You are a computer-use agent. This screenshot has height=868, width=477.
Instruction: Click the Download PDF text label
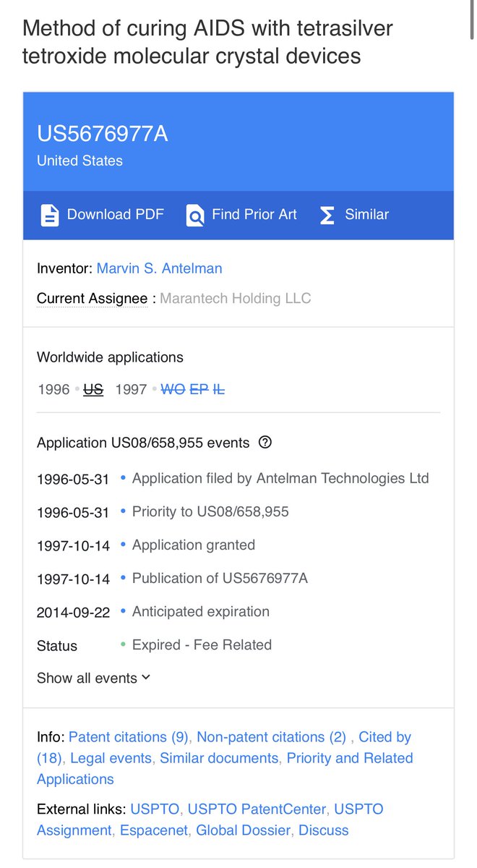116,215
